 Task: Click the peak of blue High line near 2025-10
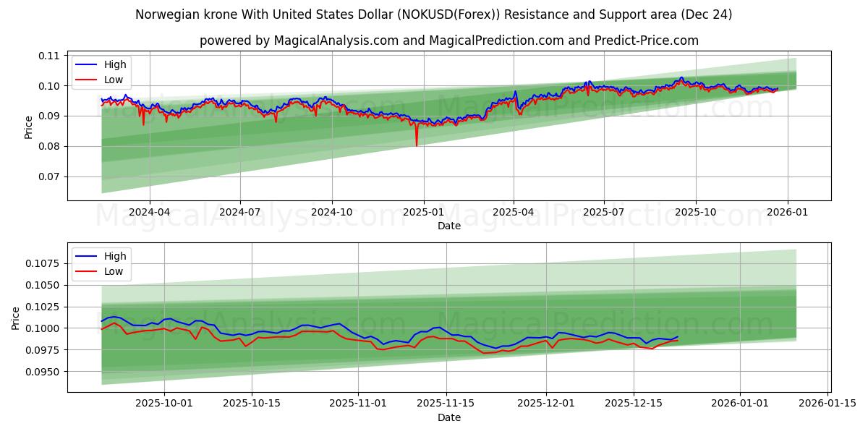tap(680, 78)
